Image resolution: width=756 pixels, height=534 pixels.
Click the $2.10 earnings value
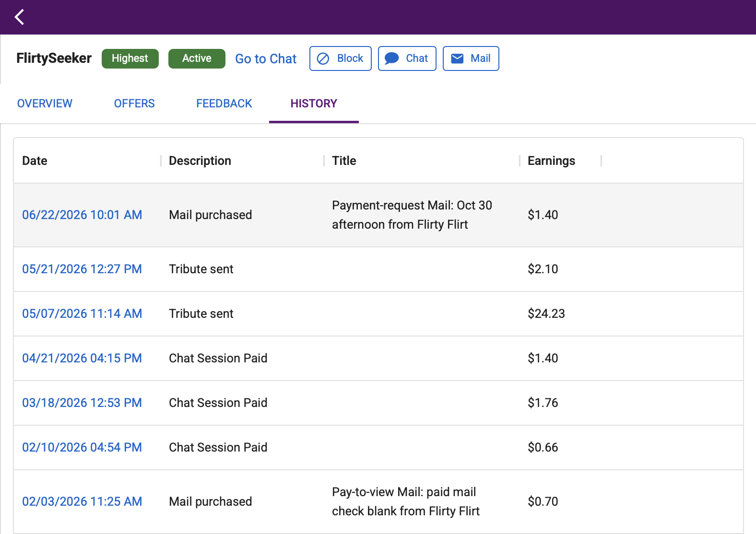[543, 269]
